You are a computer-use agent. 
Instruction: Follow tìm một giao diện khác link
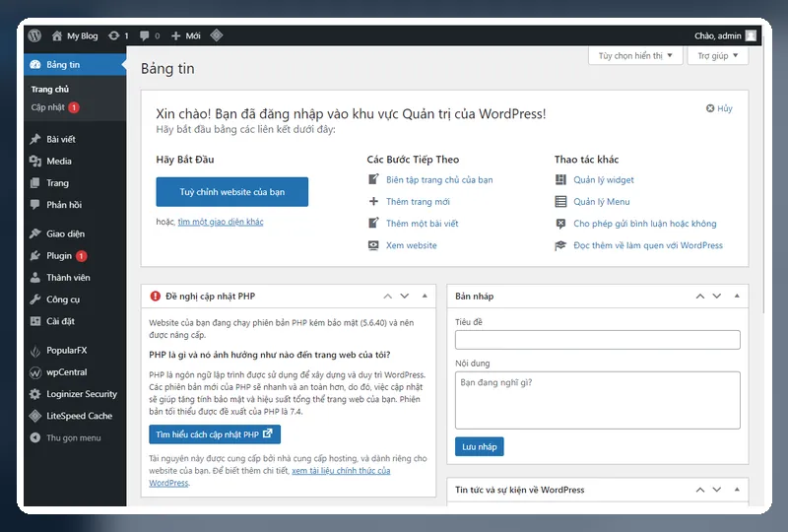point(221,222)
